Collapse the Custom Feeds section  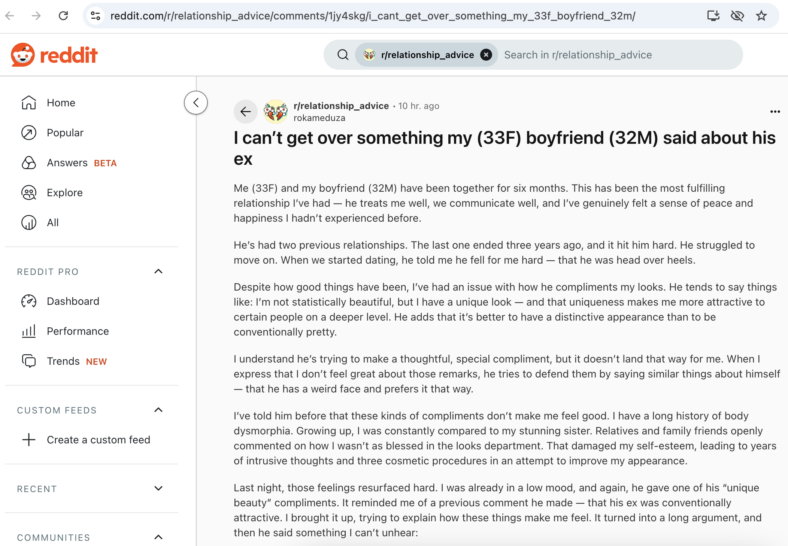click(x=158, y=410)
